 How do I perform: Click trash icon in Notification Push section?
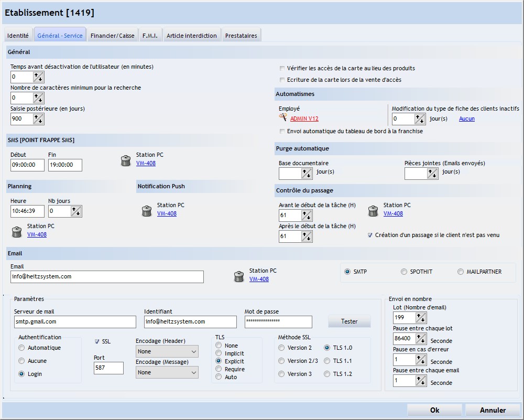147,211
